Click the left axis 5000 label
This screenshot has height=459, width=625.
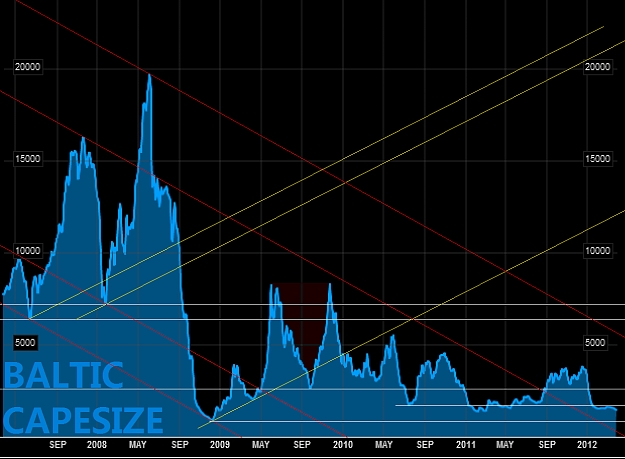pyautogui.click(x=25, y=343)
